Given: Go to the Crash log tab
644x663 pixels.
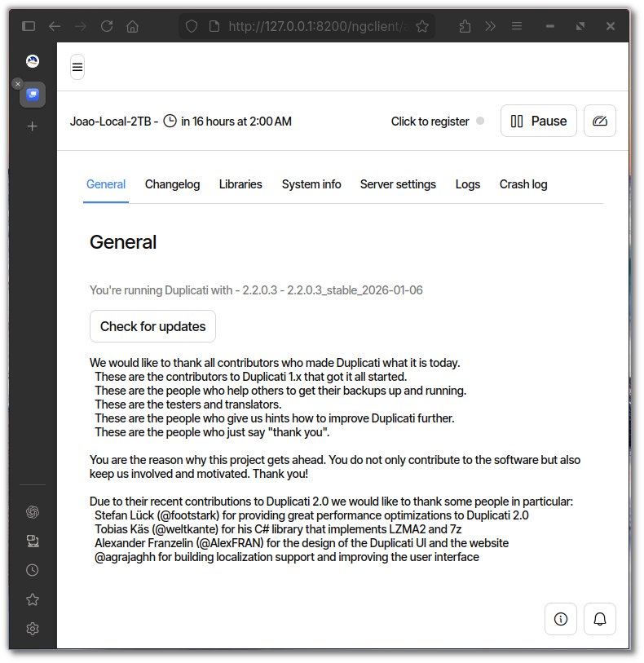Looking at the screenshot, I should coord(523,184).
